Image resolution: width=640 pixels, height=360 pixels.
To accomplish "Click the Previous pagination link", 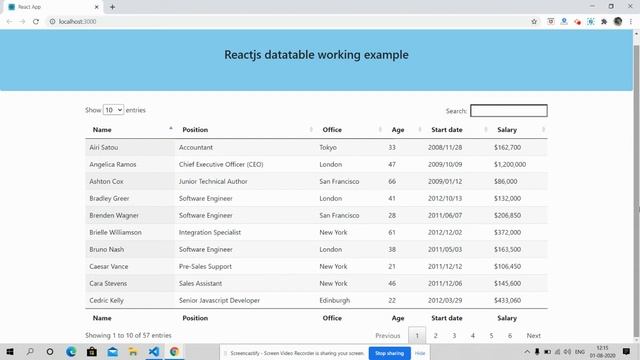I will point(388,336).
